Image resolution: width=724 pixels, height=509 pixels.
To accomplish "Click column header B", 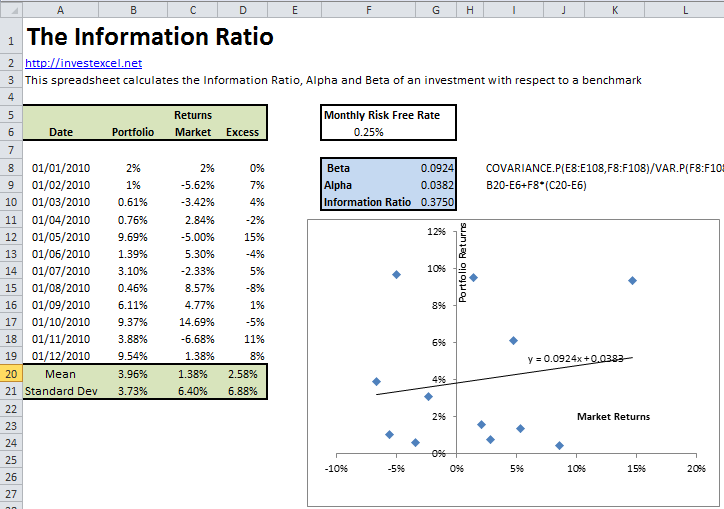I will 133,9.
